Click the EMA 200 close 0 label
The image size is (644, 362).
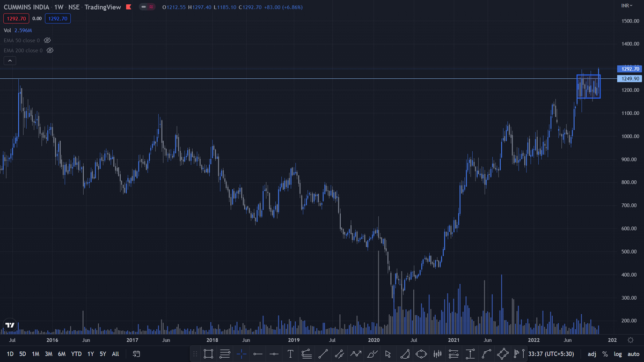23,50
